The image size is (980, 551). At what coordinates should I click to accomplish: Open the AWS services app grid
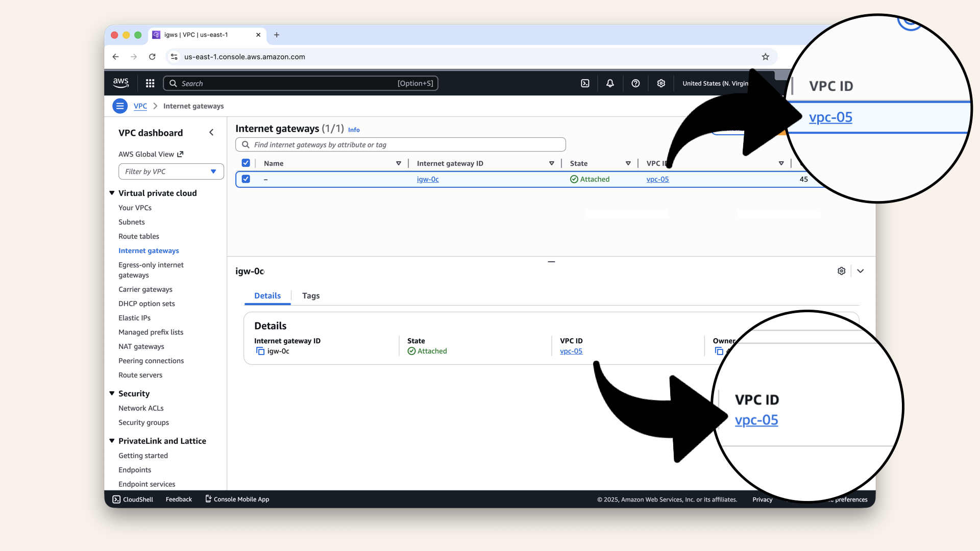point(150,83)
